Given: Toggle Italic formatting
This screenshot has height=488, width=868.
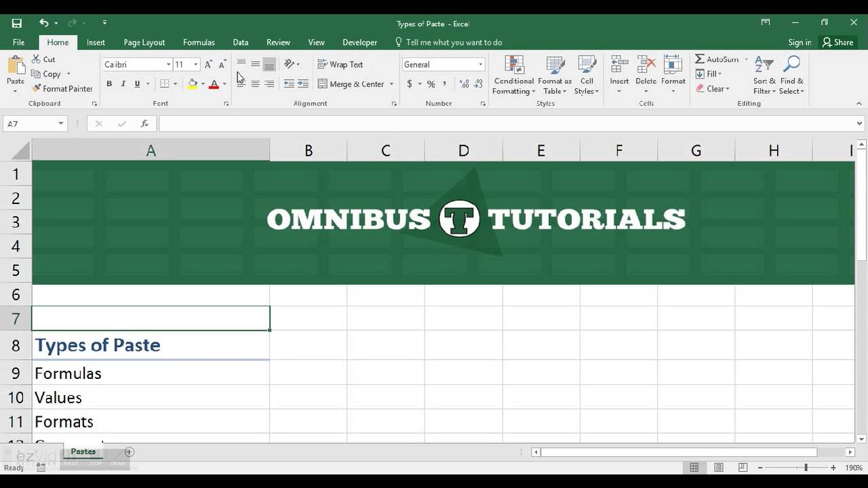Looking at the screenshot, I should (123, 84).
